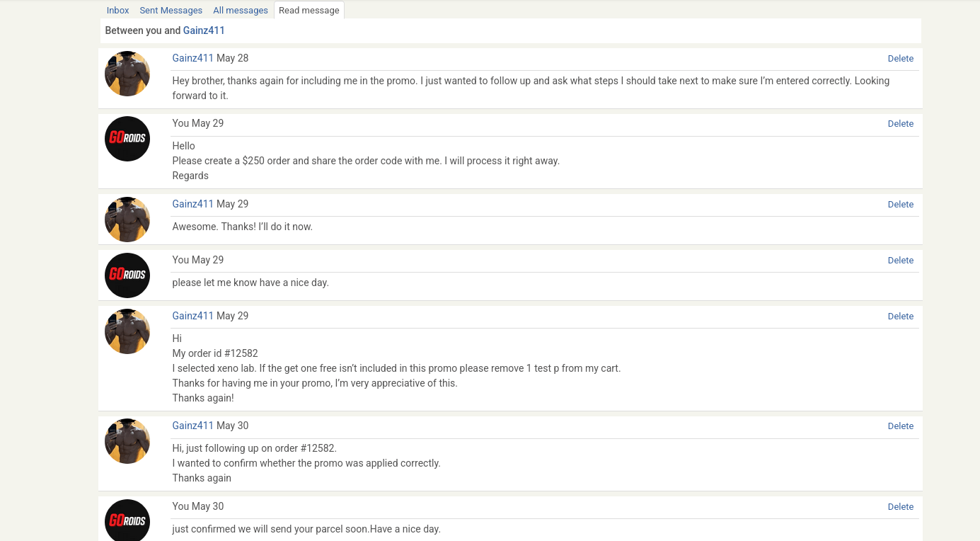Click GoRoids avatar beside 'please let me know' message
This screenshot has width=980, height=541.
pos(127,275)
